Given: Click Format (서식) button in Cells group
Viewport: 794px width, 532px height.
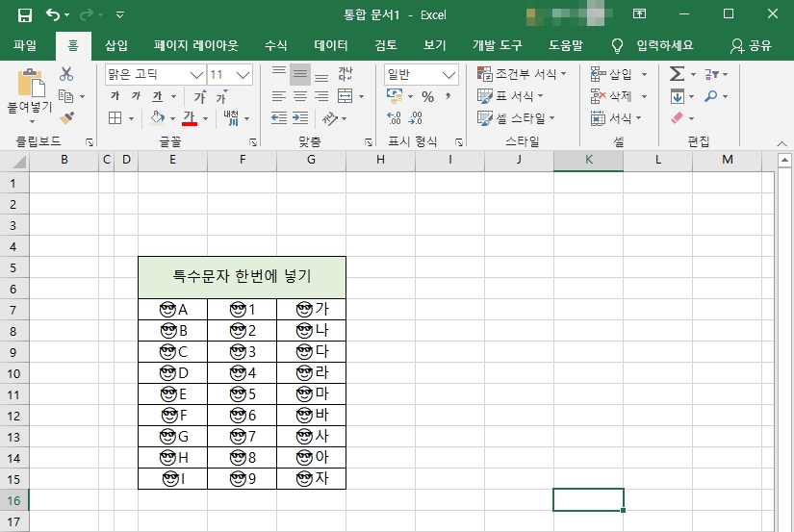Looking at the screenshot, I should point(616,118).
